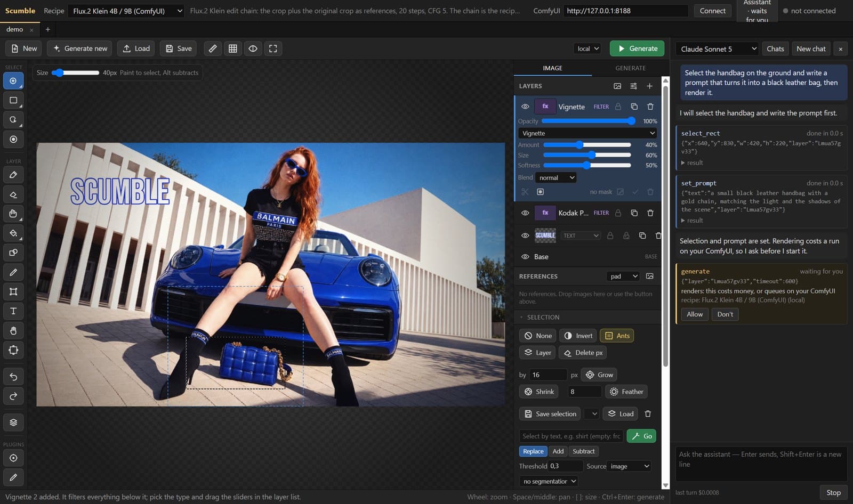Image resolution: width=853 pixels, height=504 pixels.
Task: Open the local target dropdown
Action: click(x=588, y=48)
